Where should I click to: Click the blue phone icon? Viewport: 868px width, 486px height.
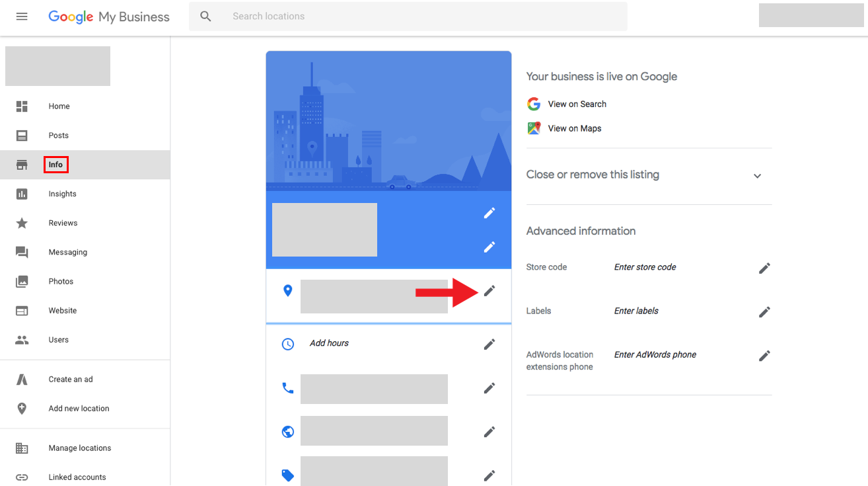[x=288, y=388]
